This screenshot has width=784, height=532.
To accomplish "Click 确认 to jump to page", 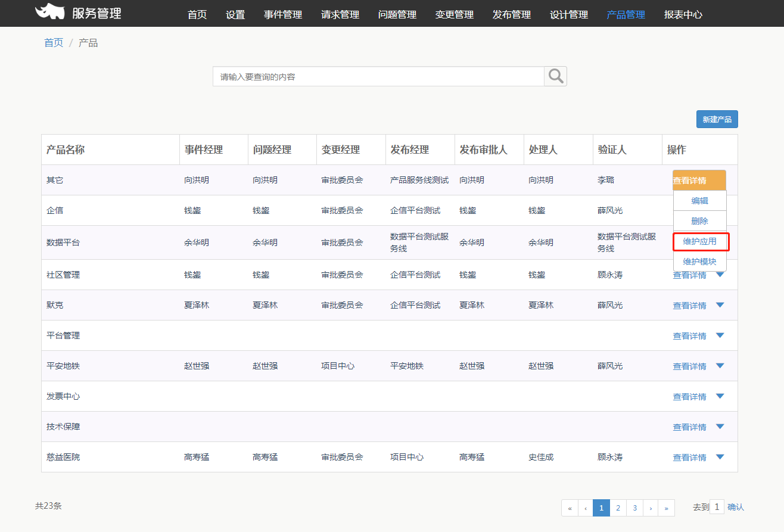I will [x=736, y=507].
